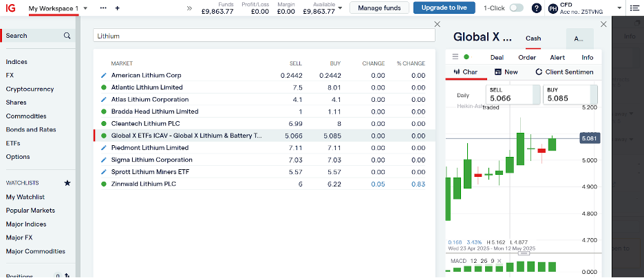Click Upgrade to live button
The width and height of the screenshot is (644, 278).
(x=444, y=8)
